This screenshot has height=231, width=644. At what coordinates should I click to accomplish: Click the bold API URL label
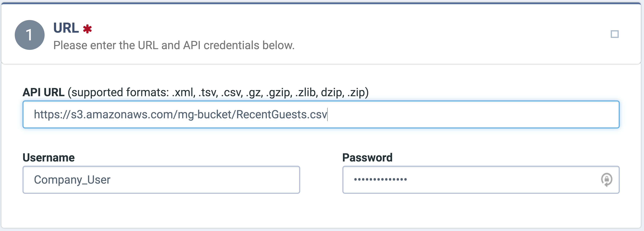point(44,92)
